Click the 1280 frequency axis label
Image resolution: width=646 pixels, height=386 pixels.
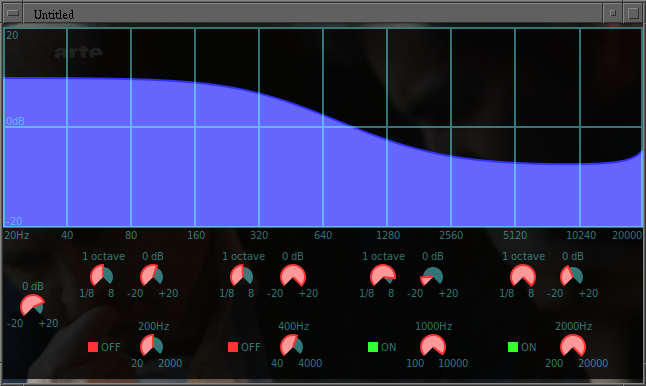click(388, 235)
